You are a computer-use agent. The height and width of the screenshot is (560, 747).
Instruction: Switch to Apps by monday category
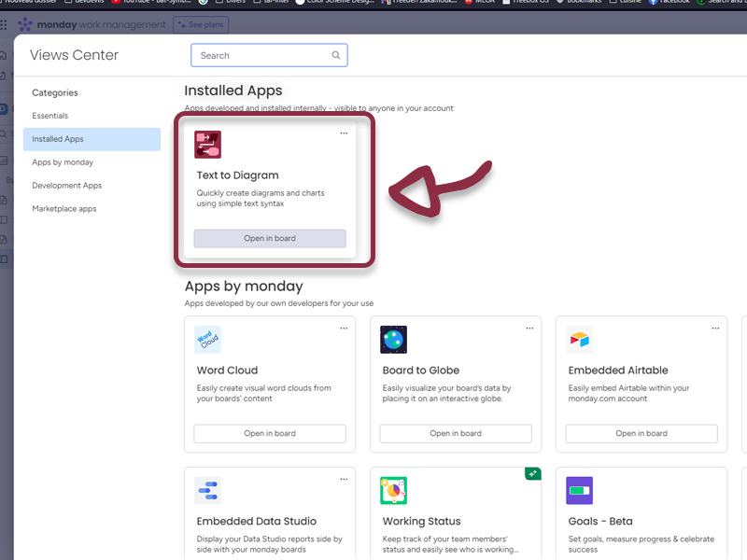point(63,162)
